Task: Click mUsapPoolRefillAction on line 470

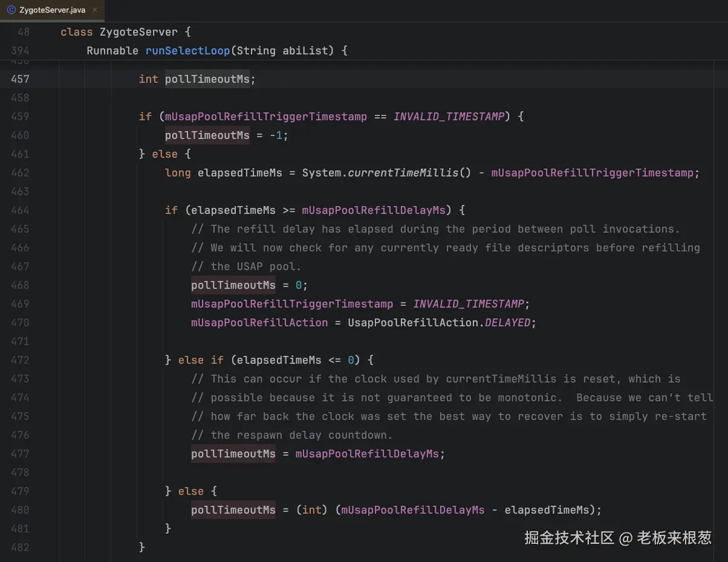Action: click(259, 323)
